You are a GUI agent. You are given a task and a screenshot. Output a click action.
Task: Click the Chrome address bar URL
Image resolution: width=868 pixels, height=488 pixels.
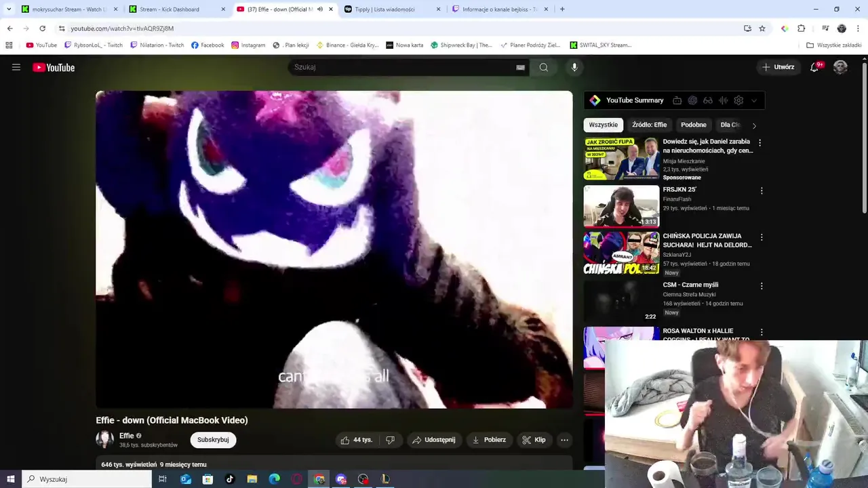click(122, 28)
